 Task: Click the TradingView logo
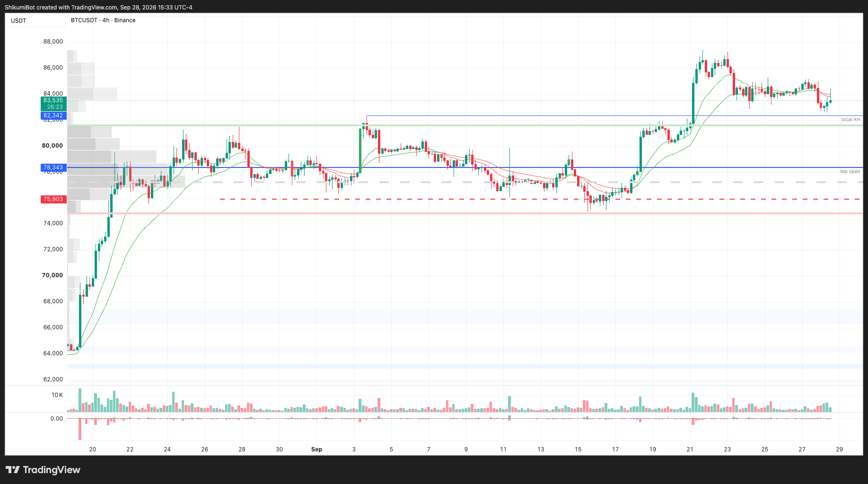click(x=43, y=470)
